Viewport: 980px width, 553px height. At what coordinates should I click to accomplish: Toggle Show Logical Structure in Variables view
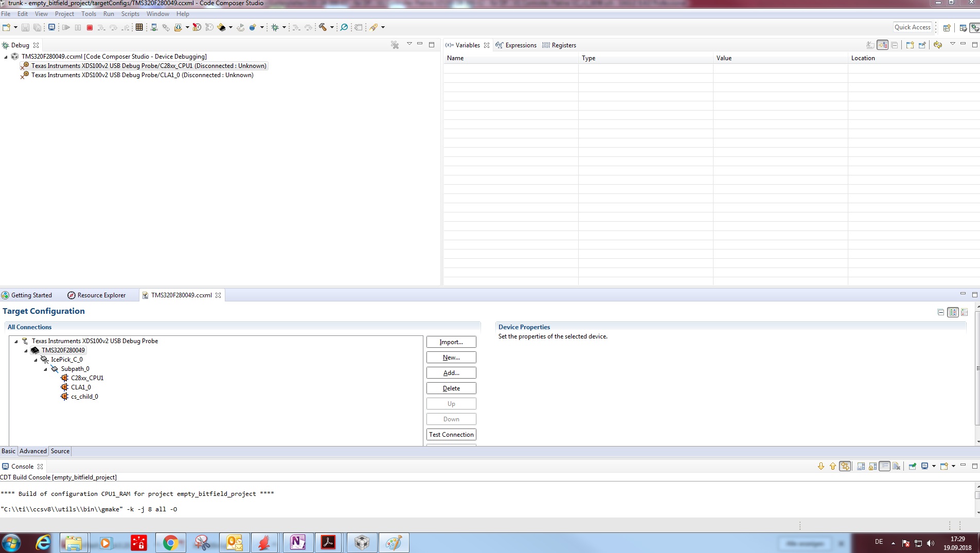(883, 45)
